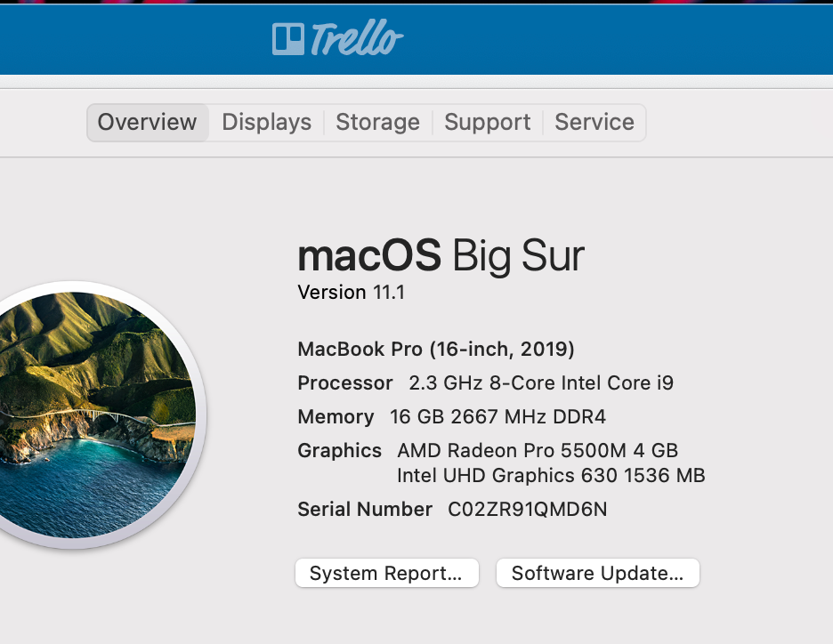Click the 16 GB 2667 MHz DDR4 value
Image resolution: width=833 pixels, height=644 pixels.
(497, 417)
